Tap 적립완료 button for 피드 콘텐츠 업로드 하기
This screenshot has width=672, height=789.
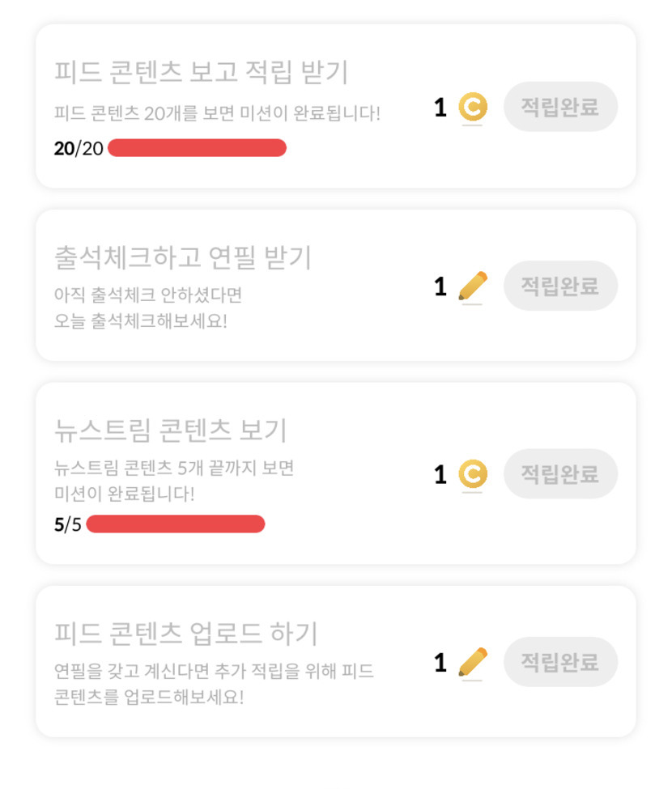coord(560,662)
